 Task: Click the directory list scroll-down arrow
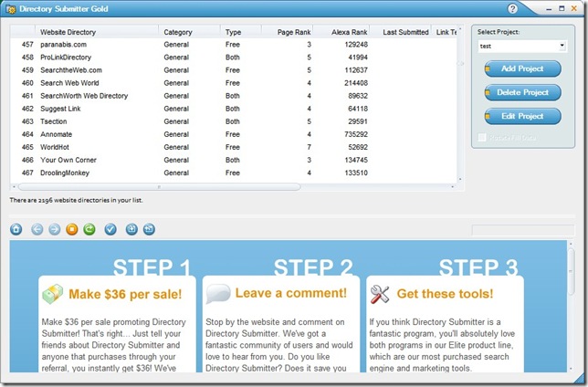(x=460, y=179)
